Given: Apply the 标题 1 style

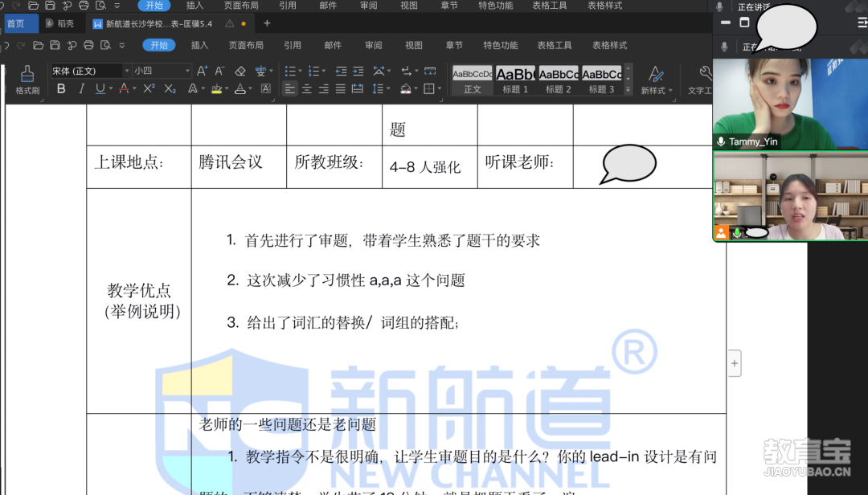Looking at the screenshot, I should pyautogui.click(x=515, y=80).
